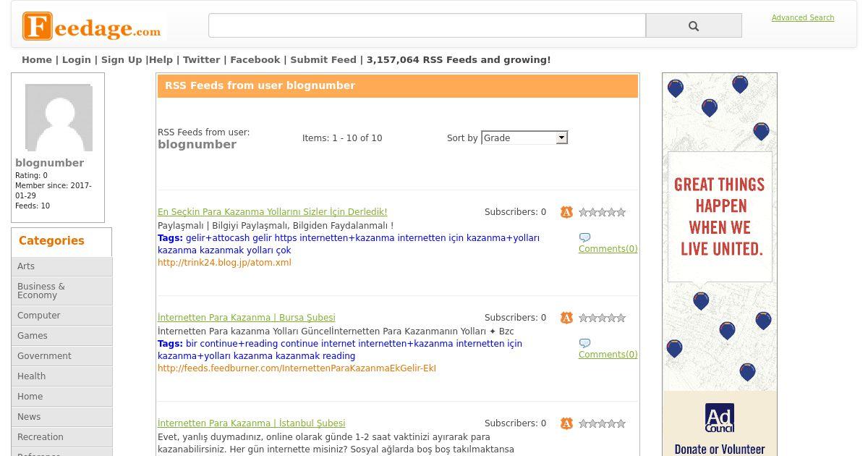
Task: Click the Ad Council logo in the banner
Action: coord(720,418)
